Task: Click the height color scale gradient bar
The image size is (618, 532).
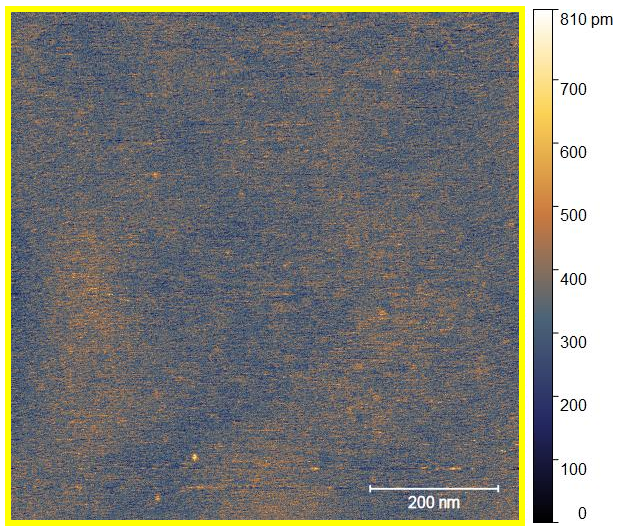Action: click(x=543, y=266)
